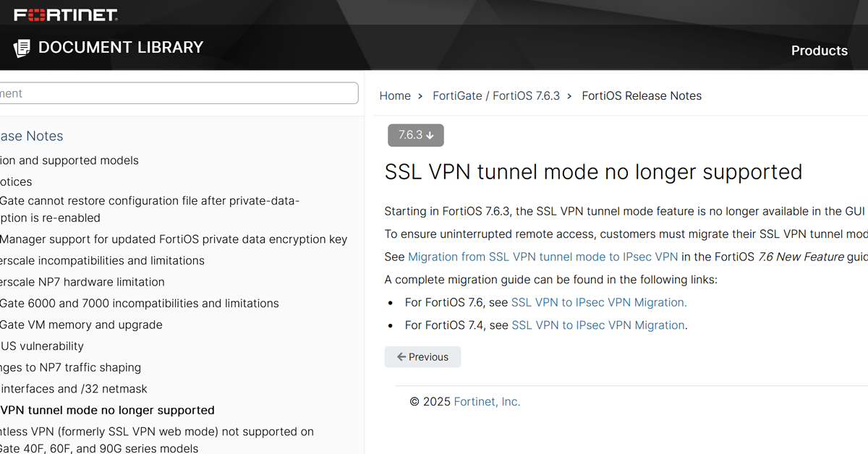Click Document Library header title
Viewport: 868px width, 454px height.
[x=121, y=48]
